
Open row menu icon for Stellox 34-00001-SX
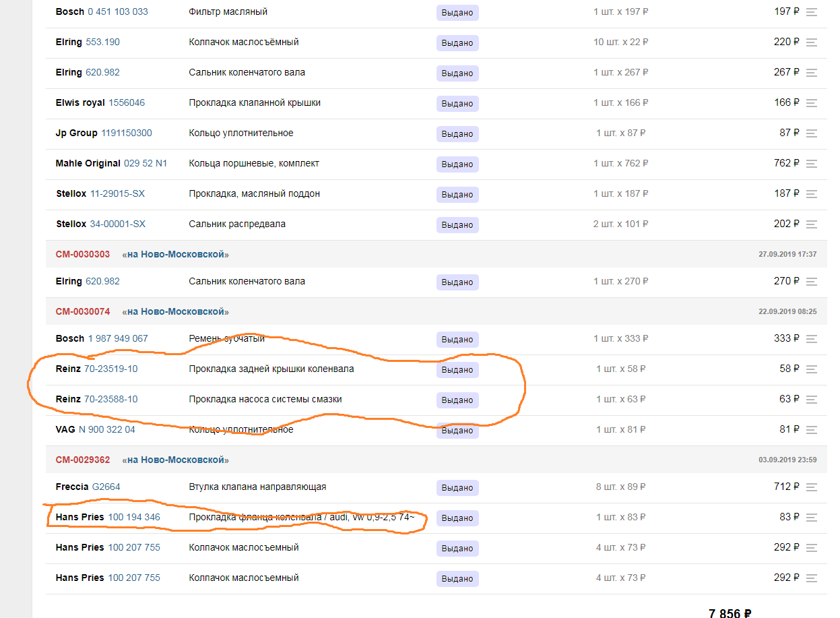coord(812,224)
